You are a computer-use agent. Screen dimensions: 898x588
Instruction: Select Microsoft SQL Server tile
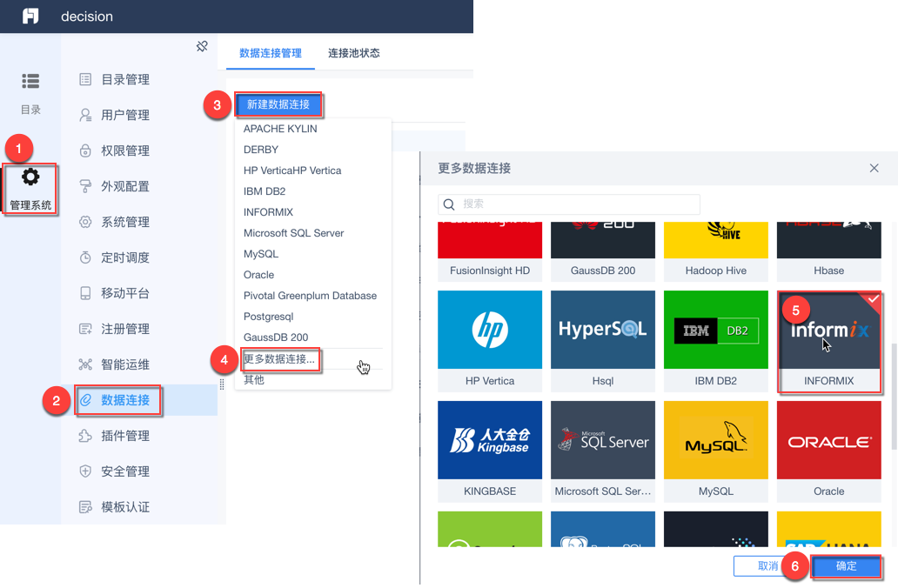pos(602,451)
